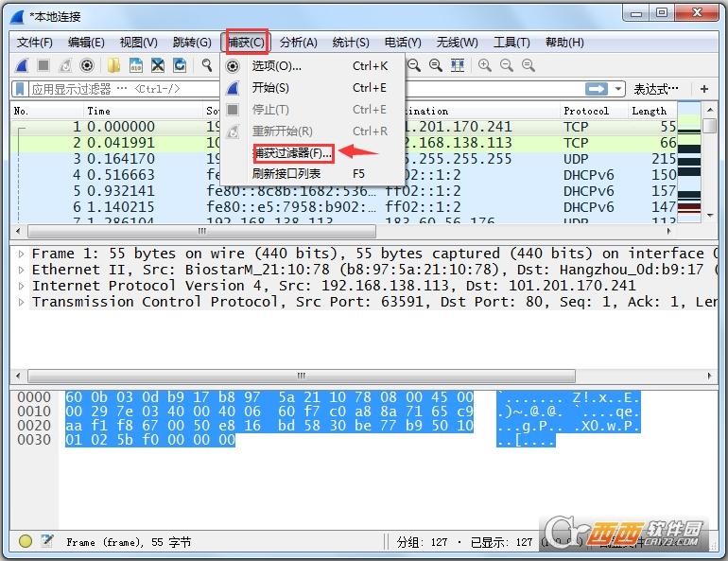The image size is (728, 561).
Task: Click the colored packet minimap beside the list
Action: 689,163
